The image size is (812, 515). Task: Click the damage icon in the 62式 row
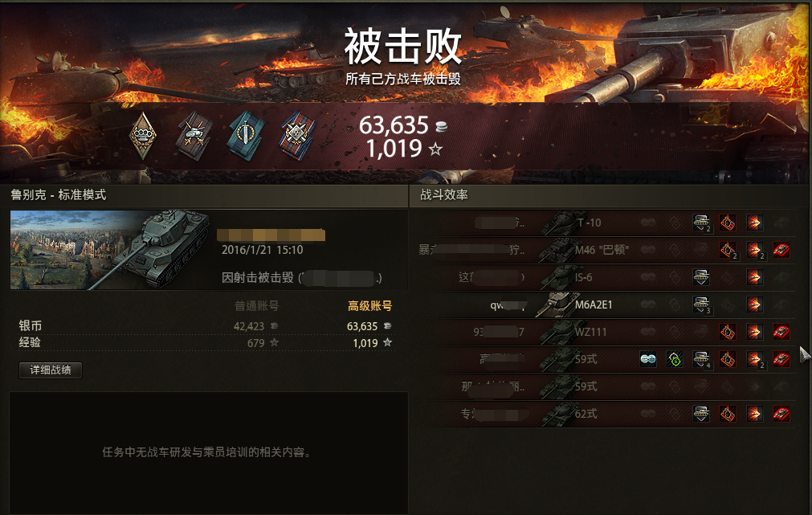pos(754,414)
